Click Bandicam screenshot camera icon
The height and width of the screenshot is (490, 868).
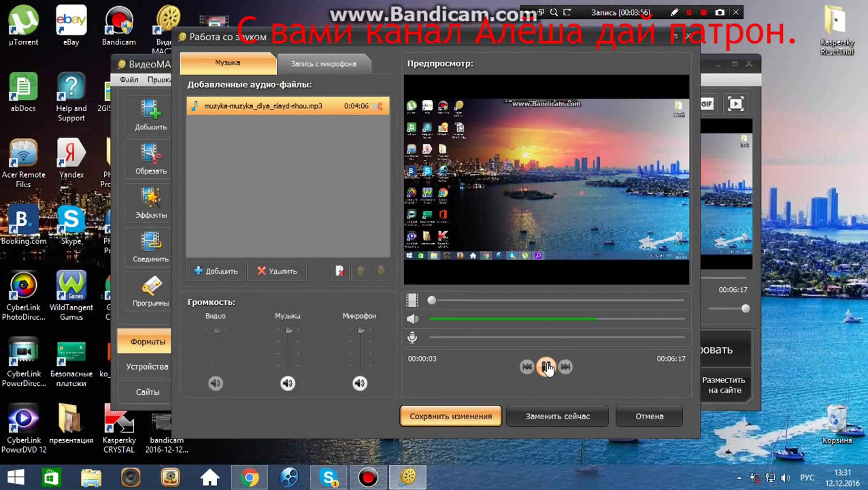pos(720,13)
